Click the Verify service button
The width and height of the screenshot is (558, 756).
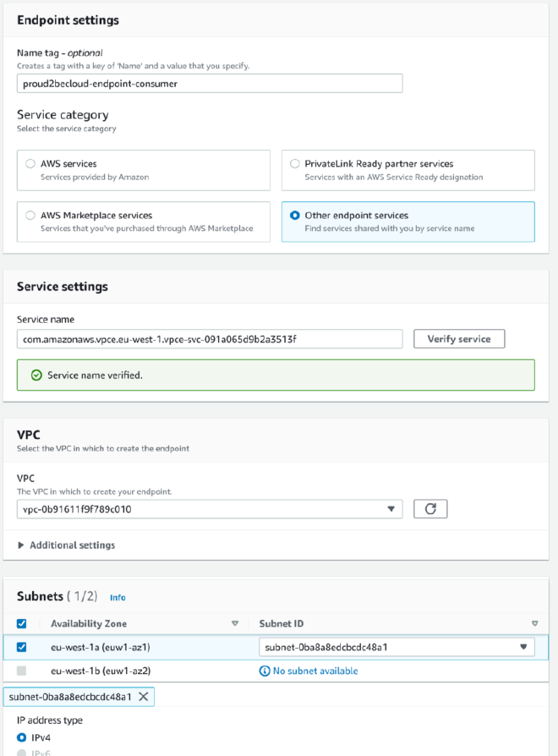point(457,338)
